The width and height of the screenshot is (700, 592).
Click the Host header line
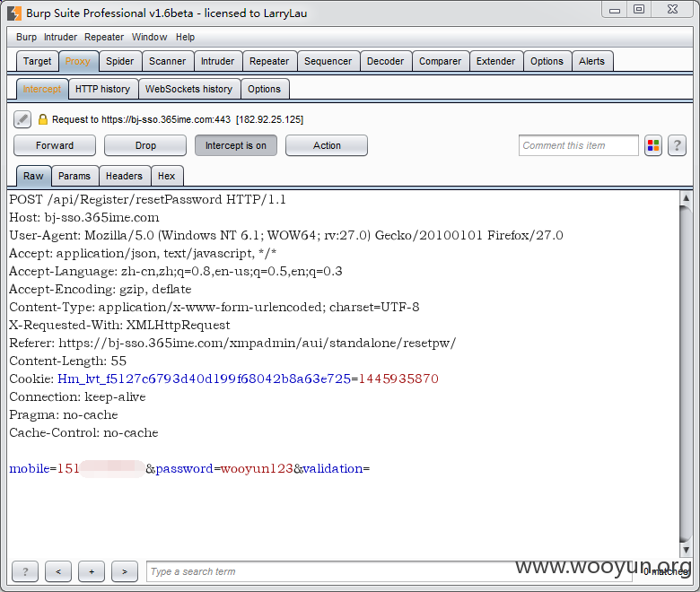tap(84, 218)
